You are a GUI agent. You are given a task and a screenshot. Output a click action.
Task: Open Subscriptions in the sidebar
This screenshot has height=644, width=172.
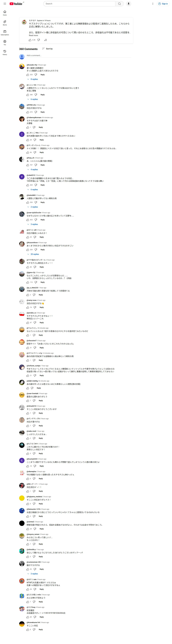pos(5,32)
